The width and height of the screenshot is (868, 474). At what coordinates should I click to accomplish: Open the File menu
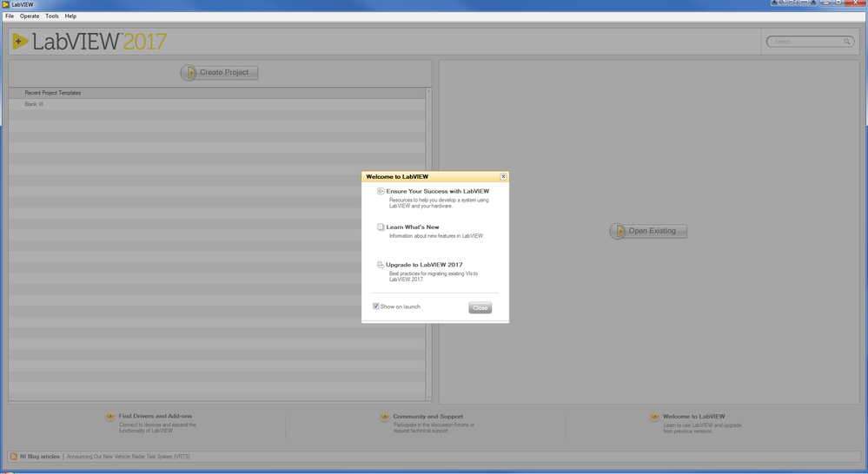click(10, 16)
